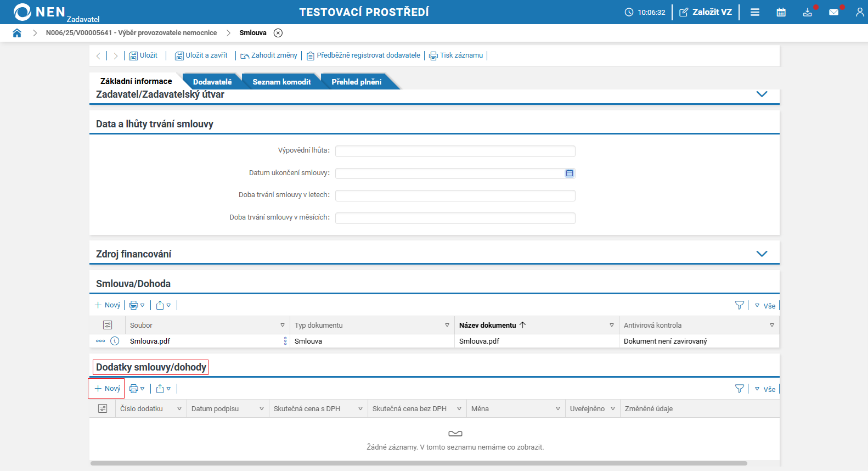Open export menu in Dodatky toolbar

point(164,389)
